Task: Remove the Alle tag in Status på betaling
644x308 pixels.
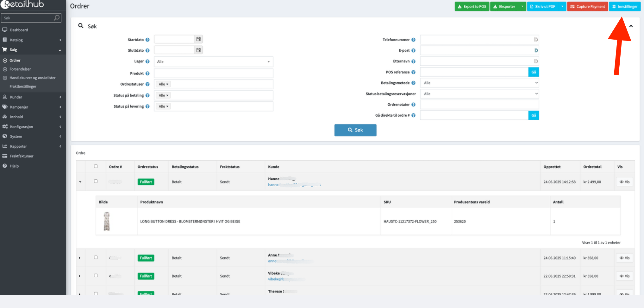Action: point(167,95)
